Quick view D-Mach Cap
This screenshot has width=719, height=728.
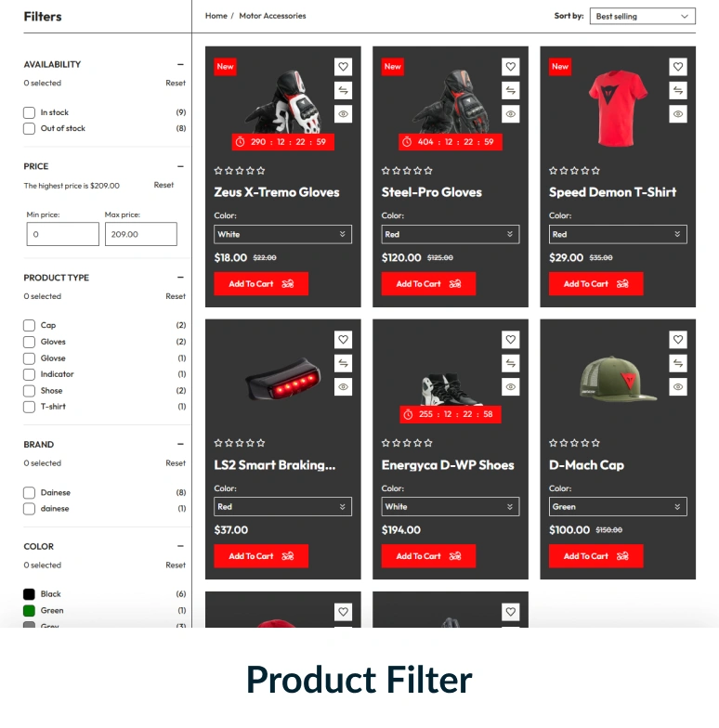[678, 387]
